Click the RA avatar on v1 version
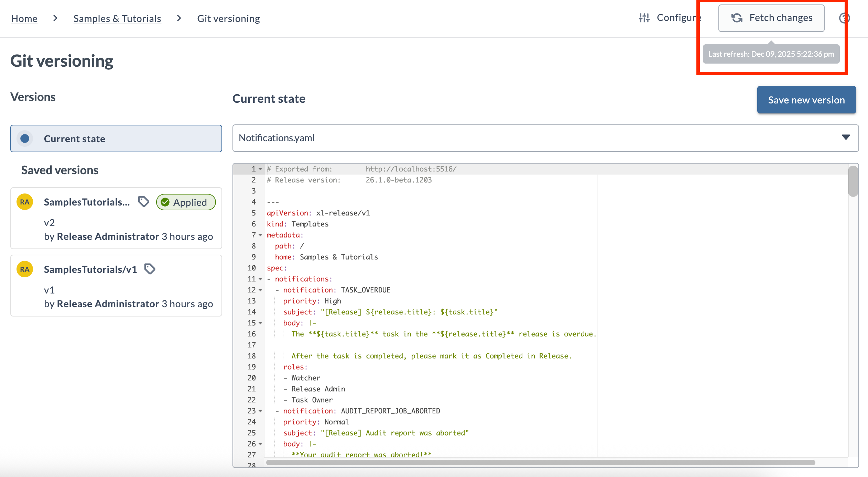Viewport: 868px width, 477px height. tap(25, 269)
